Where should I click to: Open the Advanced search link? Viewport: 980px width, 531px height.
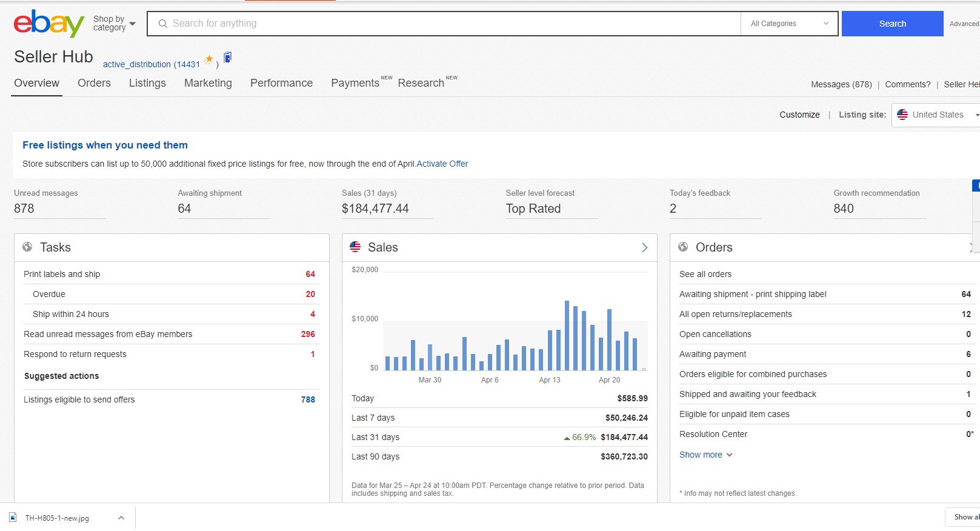pos(964,24)
